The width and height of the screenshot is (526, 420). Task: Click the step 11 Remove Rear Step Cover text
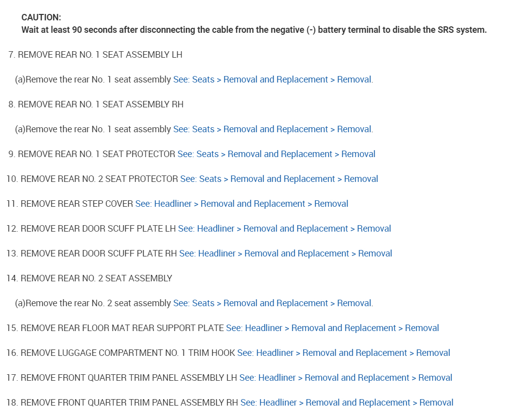(70, 204)
